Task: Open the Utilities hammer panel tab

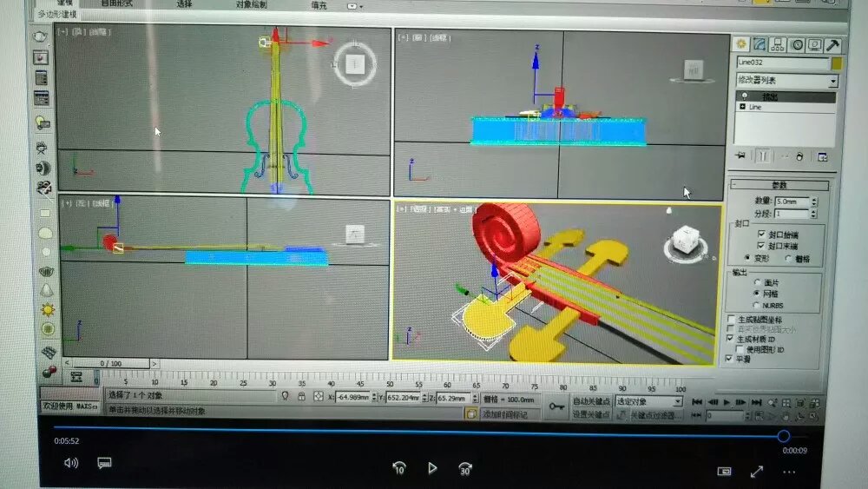Action: click(832, 44)
